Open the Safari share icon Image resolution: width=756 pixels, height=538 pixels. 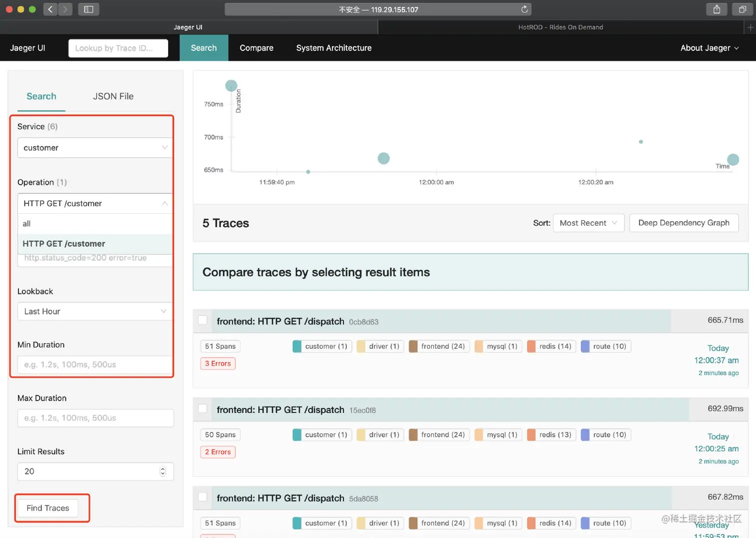tap(716, 9)
